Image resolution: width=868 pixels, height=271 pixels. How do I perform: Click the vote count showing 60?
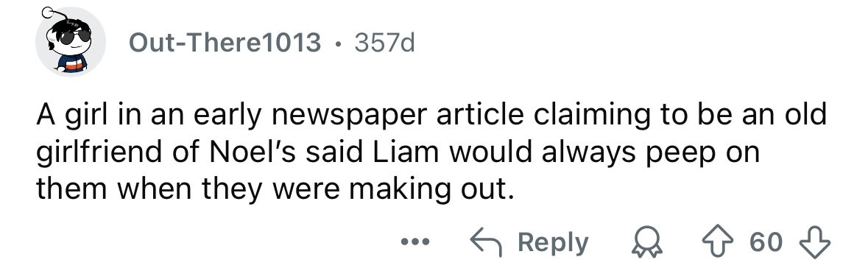tap(766, 243)
